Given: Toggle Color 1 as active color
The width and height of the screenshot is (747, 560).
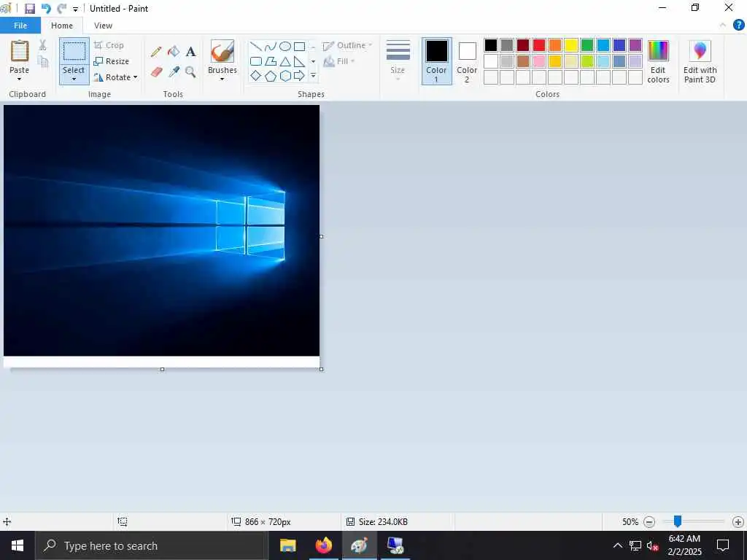Looking at the screenshot, I should point(436,61).
